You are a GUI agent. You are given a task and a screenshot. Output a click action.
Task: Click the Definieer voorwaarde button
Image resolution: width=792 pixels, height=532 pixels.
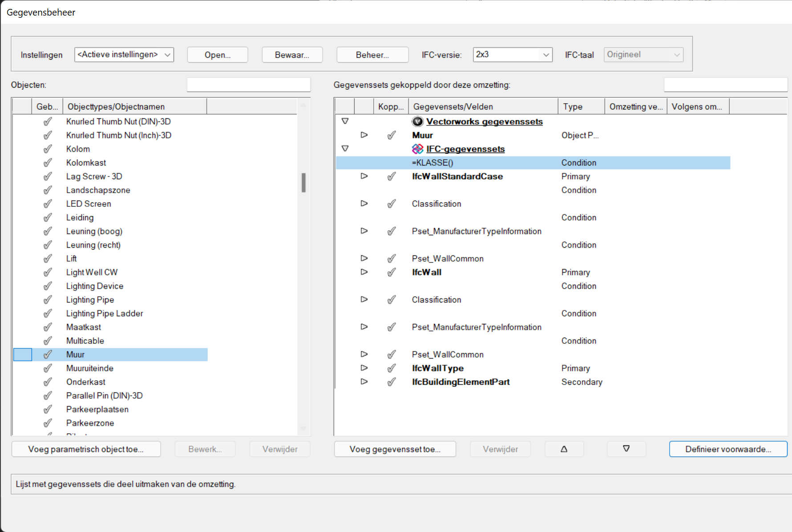[728, 449]
